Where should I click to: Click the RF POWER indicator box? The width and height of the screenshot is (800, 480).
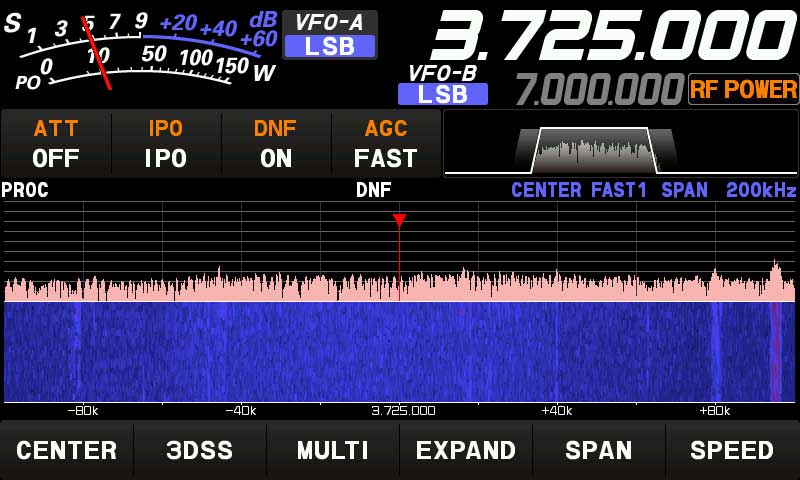743,90
